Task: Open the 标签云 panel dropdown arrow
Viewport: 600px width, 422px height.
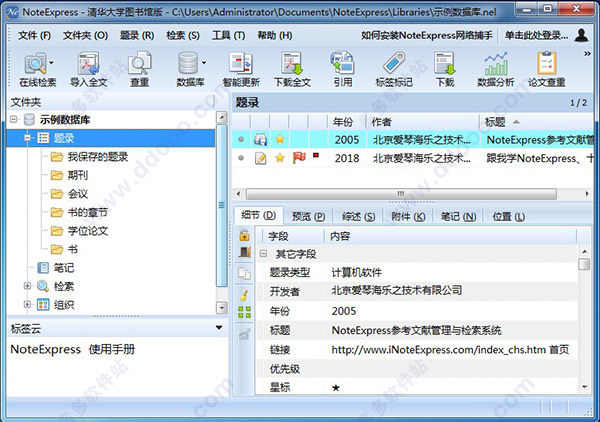Action: (219, 328)
